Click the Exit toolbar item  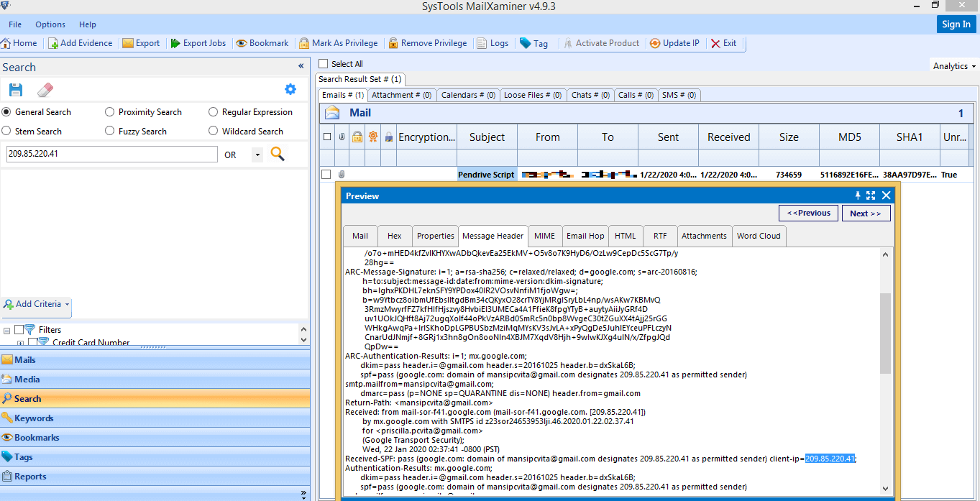[723, 43]
